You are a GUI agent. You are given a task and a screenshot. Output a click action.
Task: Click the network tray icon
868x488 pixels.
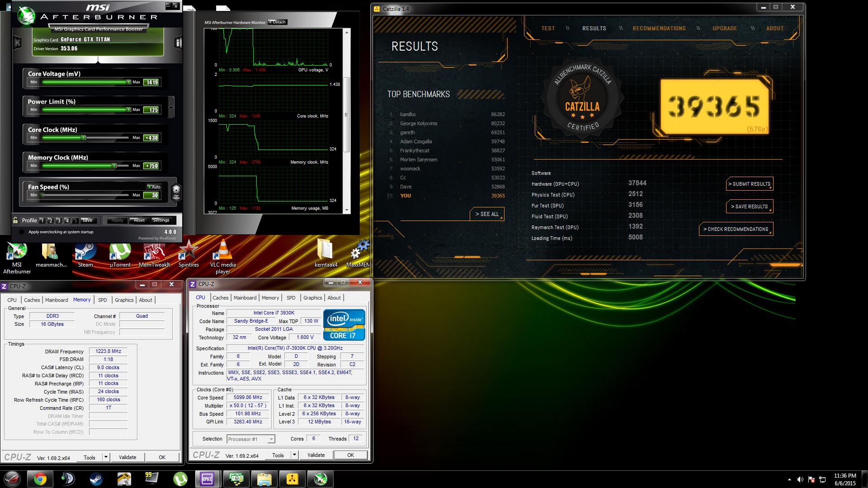(822, 479)
